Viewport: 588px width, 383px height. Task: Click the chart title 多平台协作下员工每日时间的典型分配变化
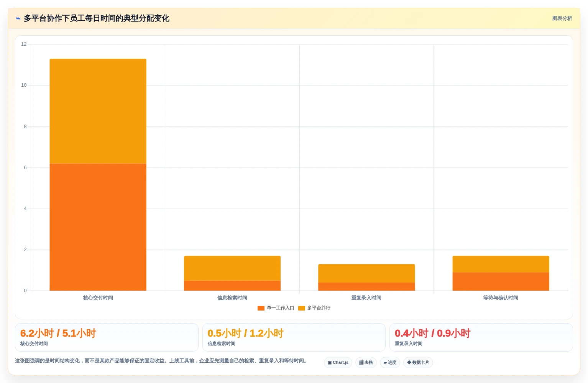tap(97, 18)
